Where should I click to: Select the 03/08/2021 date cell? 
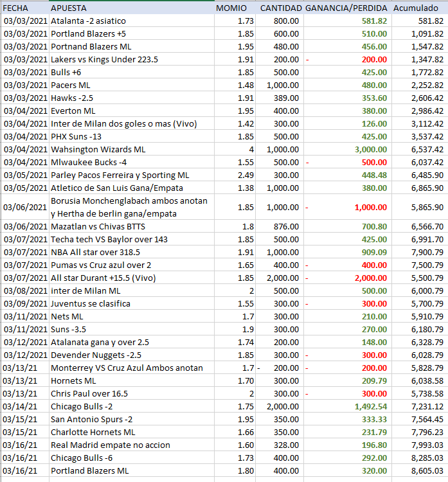(x=24, y=290)
